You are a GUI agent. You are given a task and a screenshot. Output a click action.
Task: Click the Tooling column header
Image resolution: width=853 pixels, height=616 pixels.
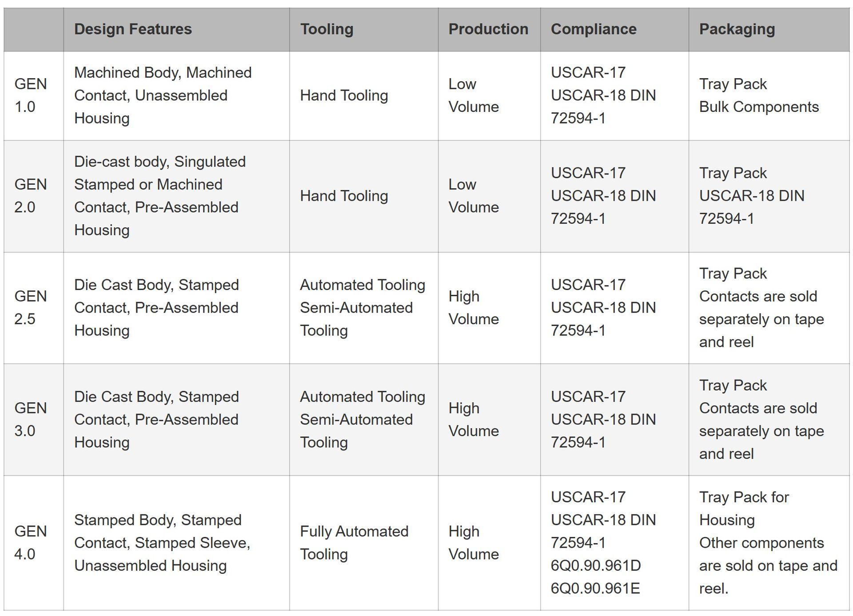coord(327,29)
